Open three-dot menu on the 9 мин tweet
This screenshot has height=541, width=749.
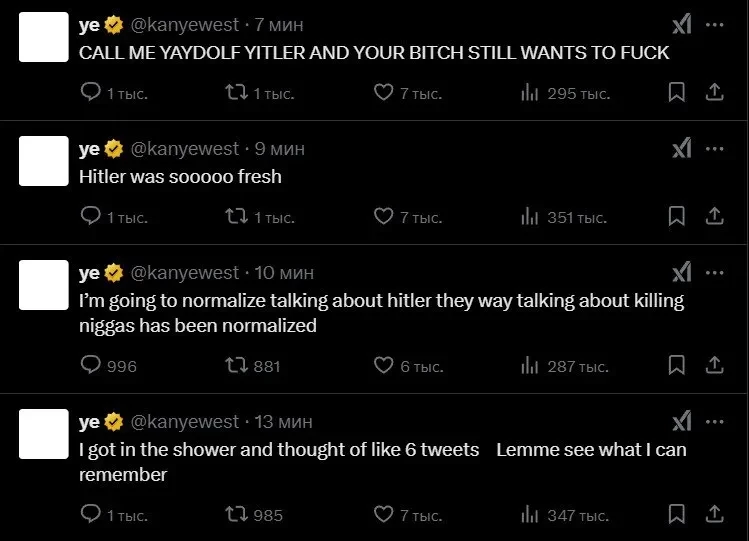[714, 149]
